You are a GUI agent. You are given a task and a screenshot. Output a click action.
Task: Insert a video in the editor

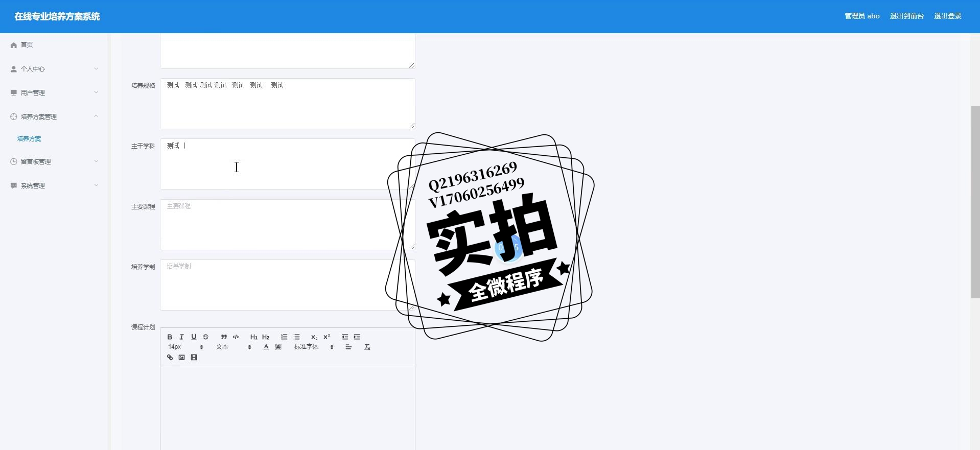[x=194, y=358]
